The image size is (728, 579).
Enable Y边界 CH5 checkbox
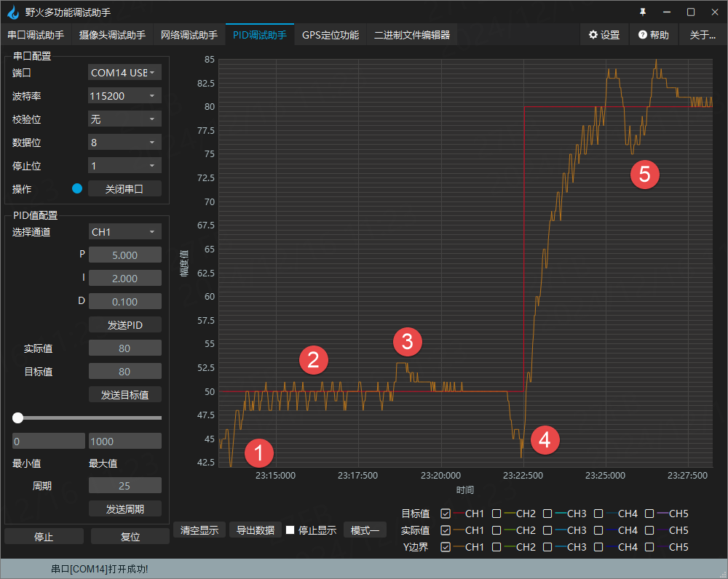[x=649, y=547]
